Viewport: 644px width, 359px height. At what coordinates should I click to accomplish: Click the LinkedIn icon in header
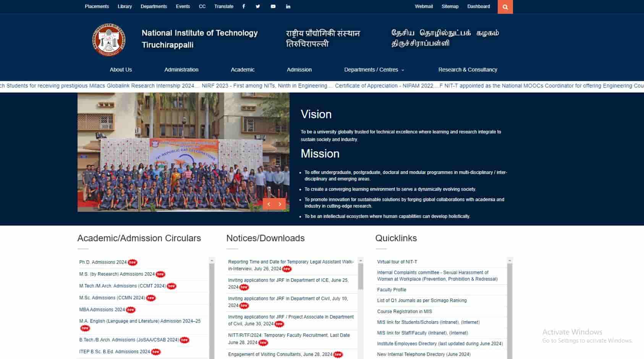[x=288, y=6]
